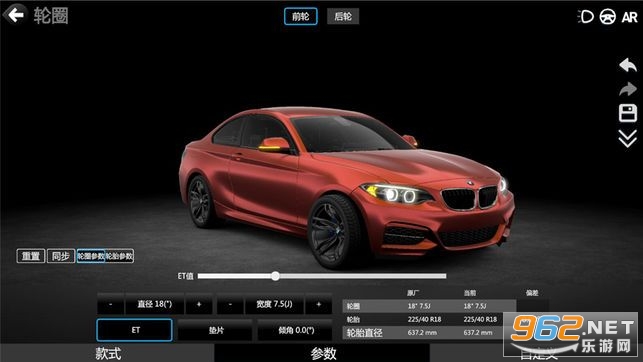The width and height of the screenshot is (643, 362).
Task: Undo the last change
Action: click(627, 65)
